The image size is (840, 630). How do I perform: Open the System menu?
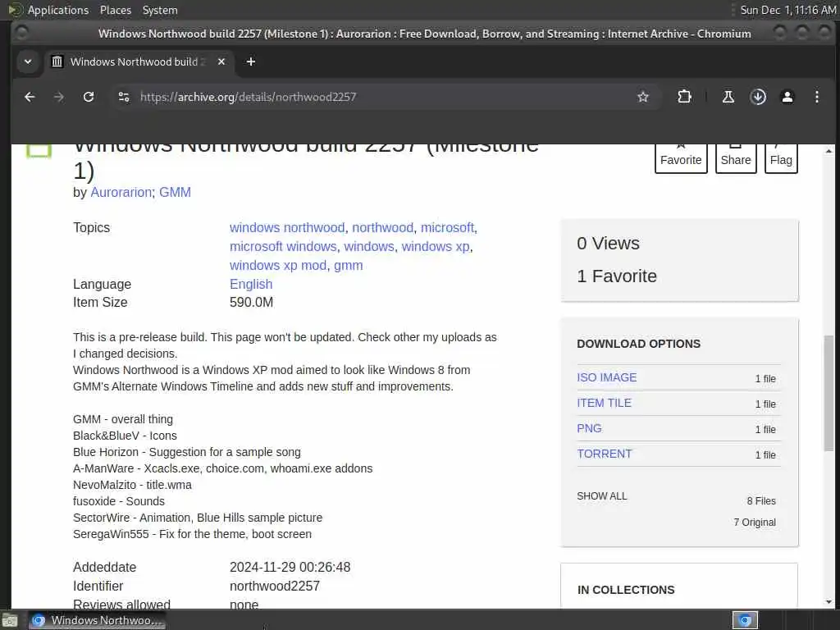160,10
